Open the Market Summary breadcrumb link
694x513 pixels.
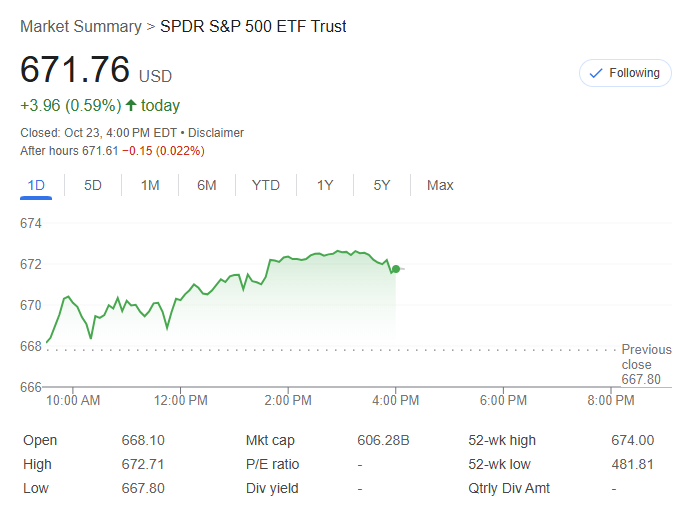coord(80,27)
